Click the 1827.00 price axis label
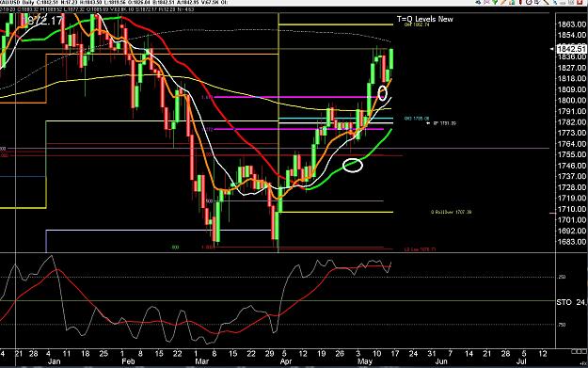The image size is (588, 368). [x=571, y=68]
